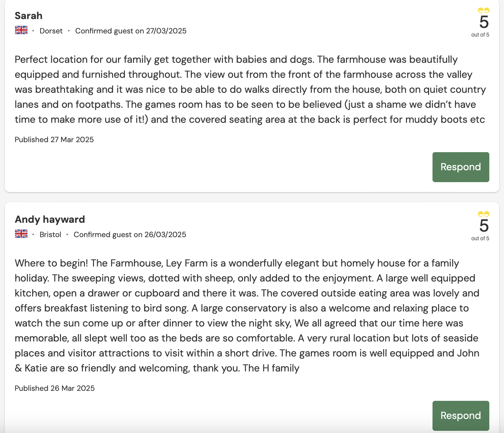
Task: Click the large 5 score on Andy's review
Action: [x=484, y=226]
